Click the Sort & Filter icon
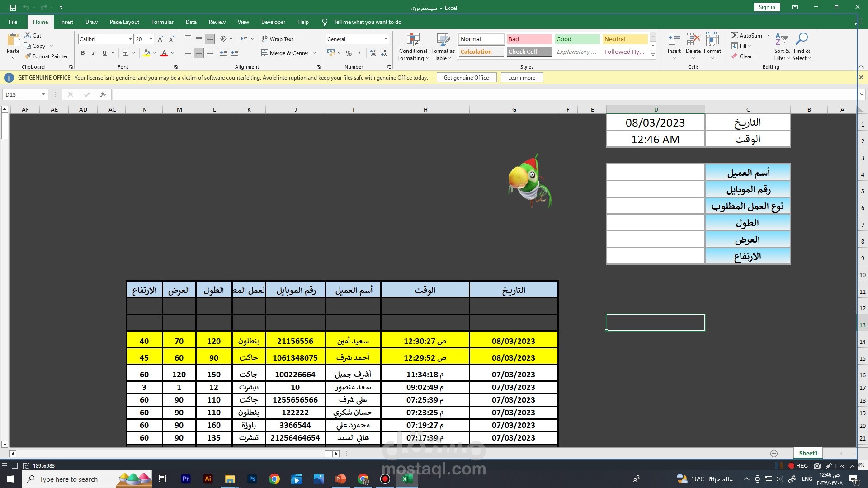This screenshot has height=488, width=868. (x=781, y=40)
